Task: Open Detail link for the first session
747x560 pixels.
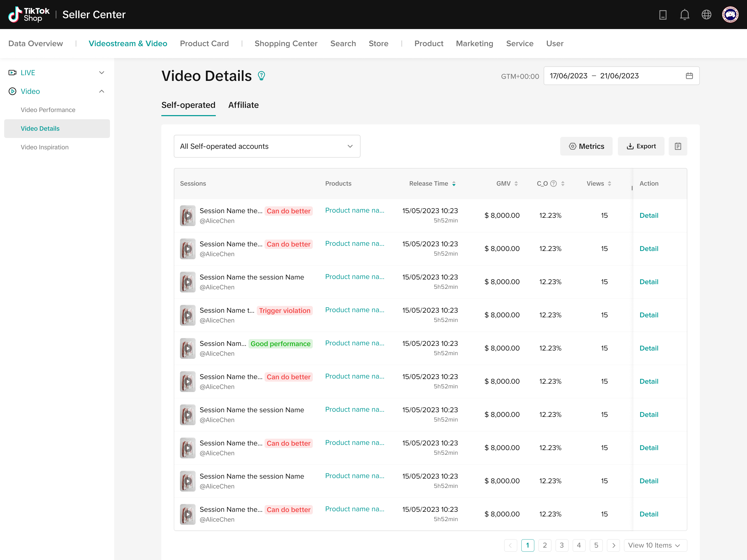Action: click(648, 215)
